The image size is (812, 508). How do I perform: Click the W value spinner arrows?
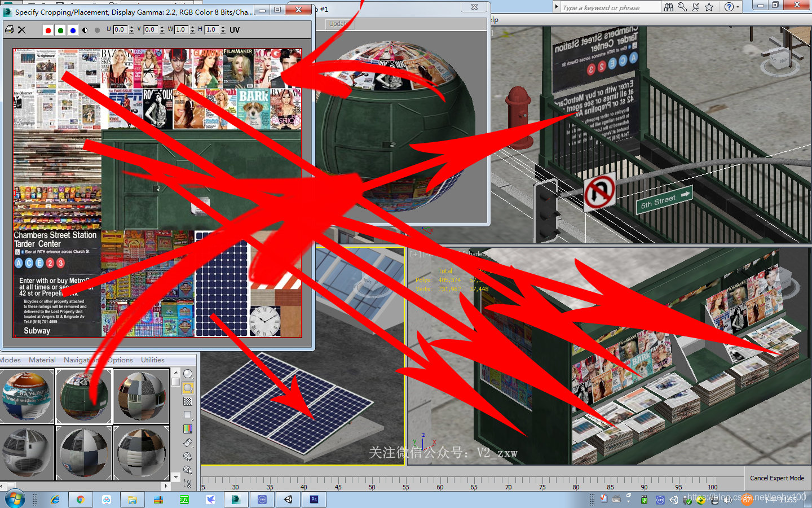point(193,29)
